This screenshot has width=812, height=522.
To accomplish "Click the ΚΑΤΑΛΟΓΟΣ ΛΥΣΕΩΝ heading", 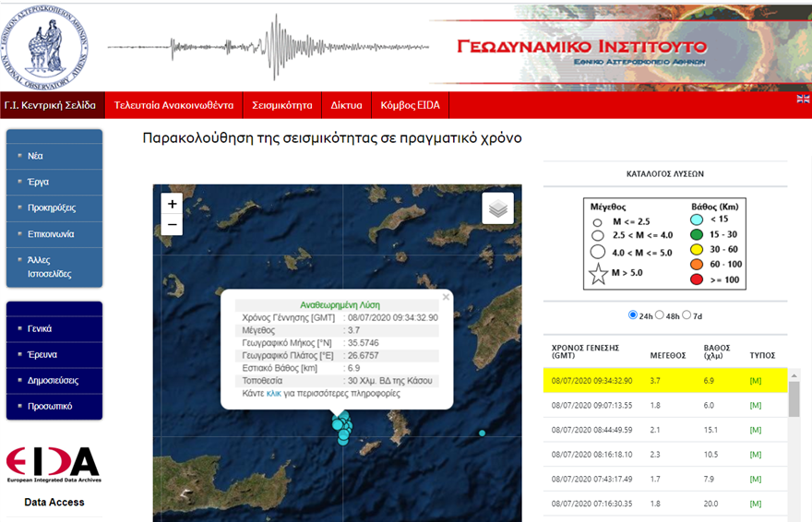I will click(x=665, y=173).
